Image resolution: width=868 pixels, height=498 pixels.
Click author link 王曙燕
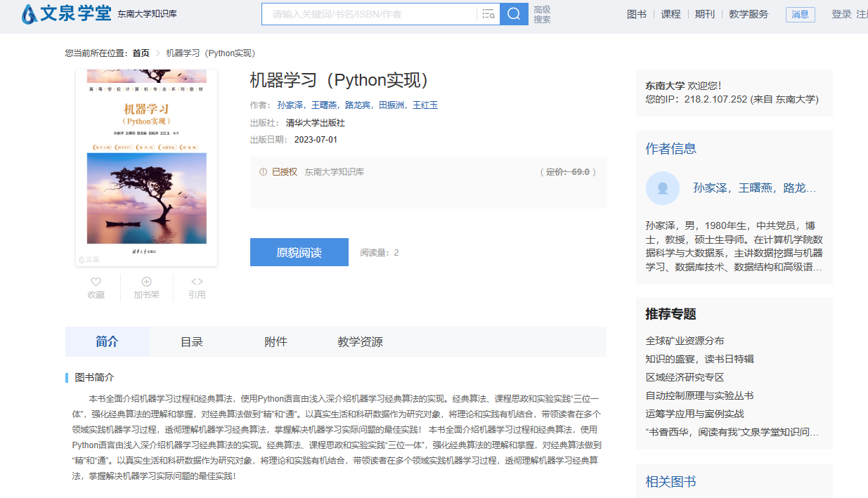coord(324,105)
